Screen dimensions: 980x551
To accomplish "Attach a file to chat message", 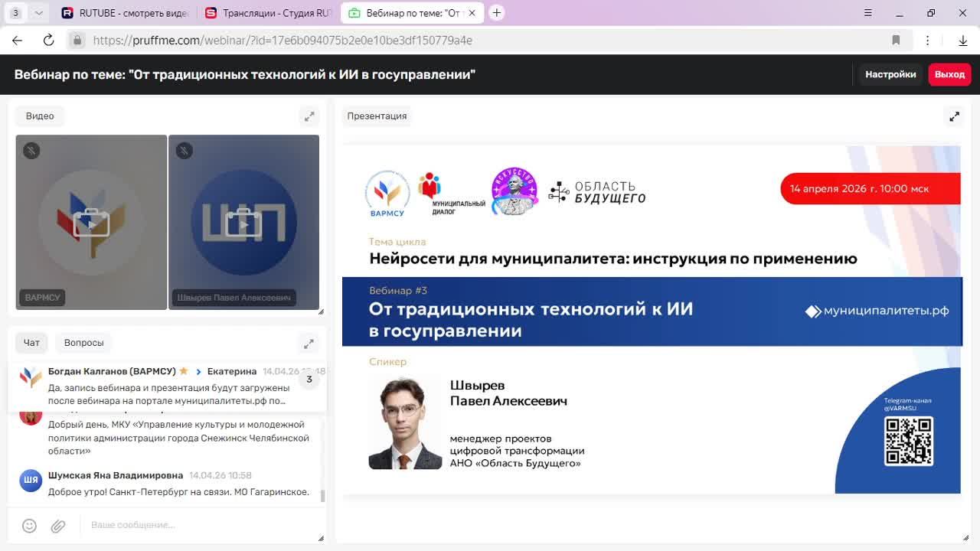I will pyautogui.click(x=58, y=525).
